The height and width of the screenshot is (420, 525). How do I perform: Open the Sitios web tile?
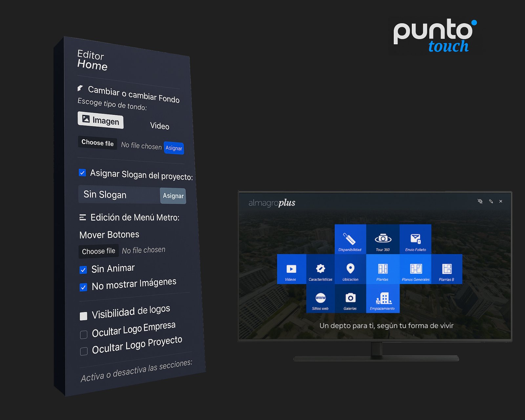pyautogui.click(x=320, y=298)
